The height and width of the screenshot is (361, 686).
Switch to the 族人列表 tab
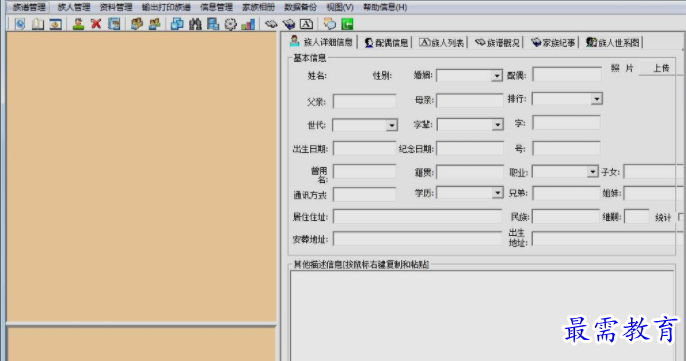(x=441, y=42)
